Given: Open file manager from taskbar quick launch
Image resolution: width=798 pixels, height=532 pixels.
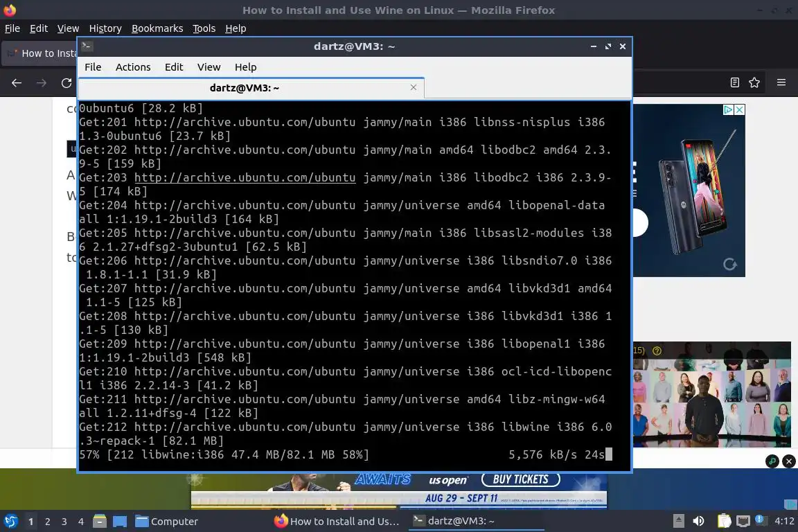Looking at the screenshot, I should [x=100, y=522].
